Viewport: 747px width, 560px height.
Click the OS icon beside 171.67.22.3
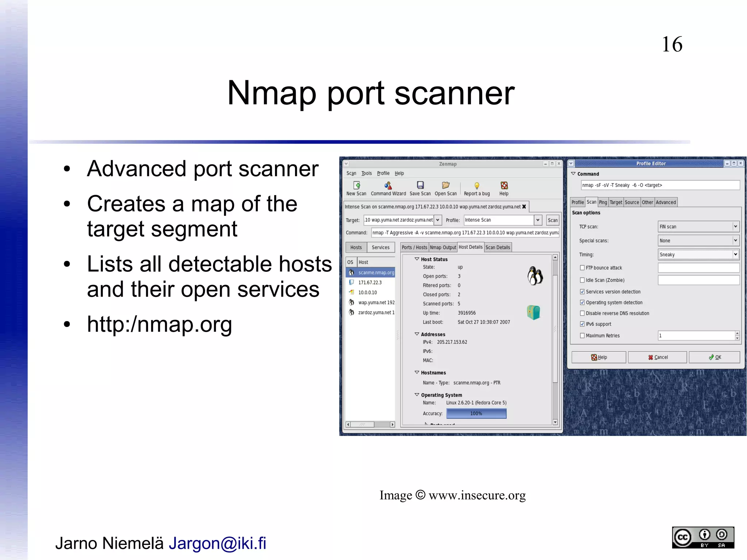pos(351,282)
